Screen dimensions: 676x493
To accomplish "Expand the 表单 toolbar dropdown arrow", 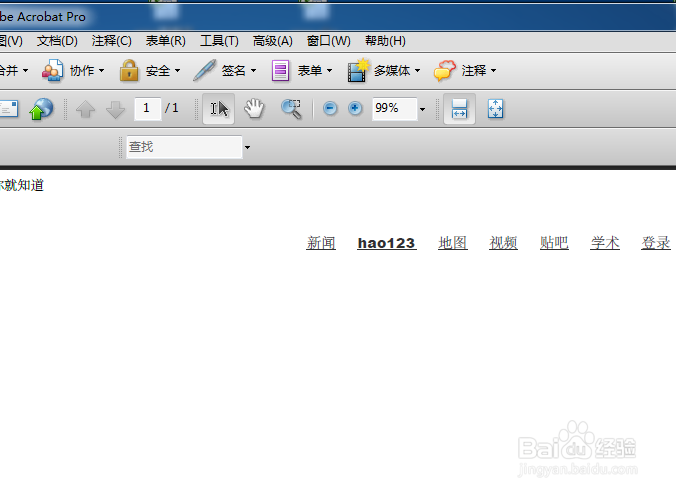I will (329, 70).
